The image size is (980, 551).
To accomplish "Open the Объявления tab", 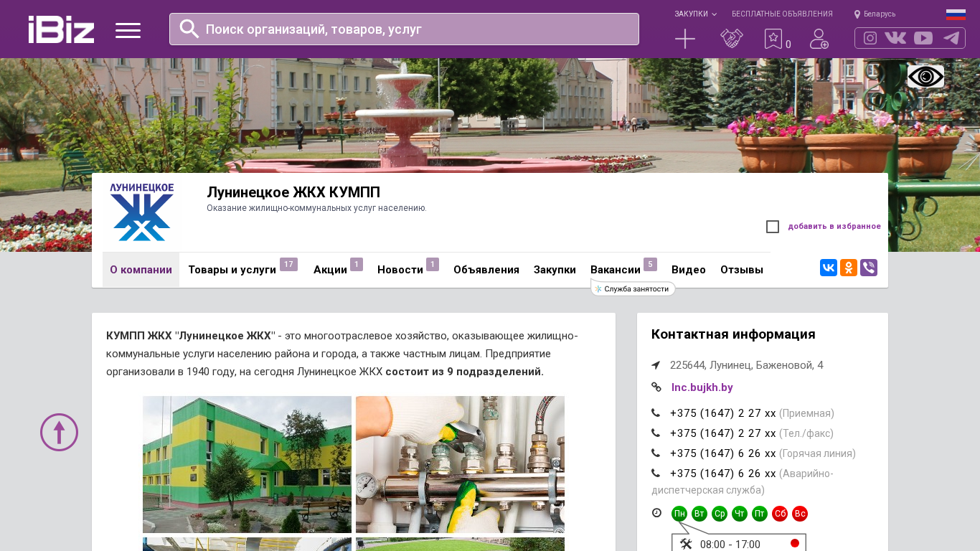I will (486, 270).
